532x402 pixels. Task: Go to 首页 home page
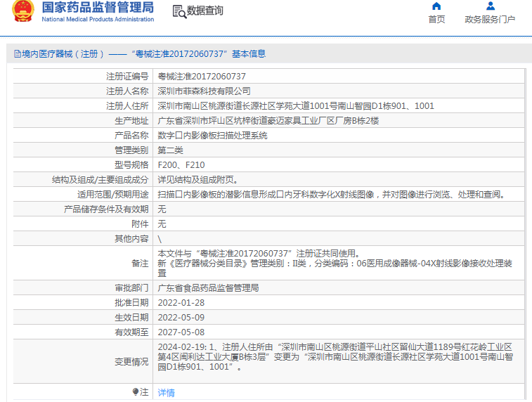[x=436, y=20]
